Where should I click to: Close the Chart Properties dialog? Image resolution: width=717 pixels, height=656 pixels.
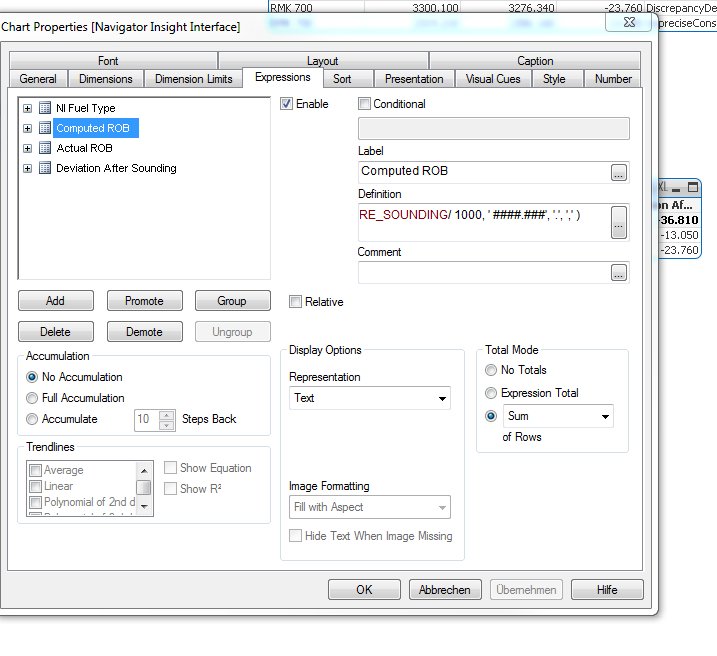point(629,22)
